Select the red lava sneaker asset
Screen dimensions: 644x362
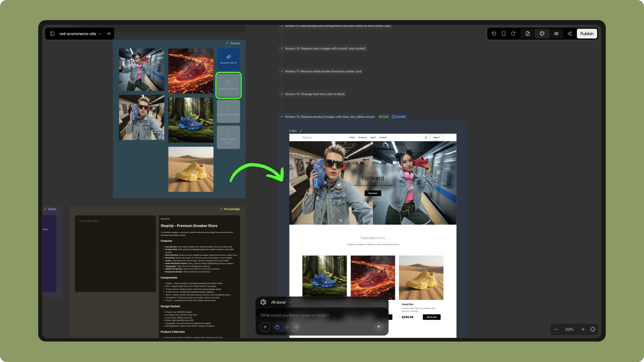coord(191,71)
